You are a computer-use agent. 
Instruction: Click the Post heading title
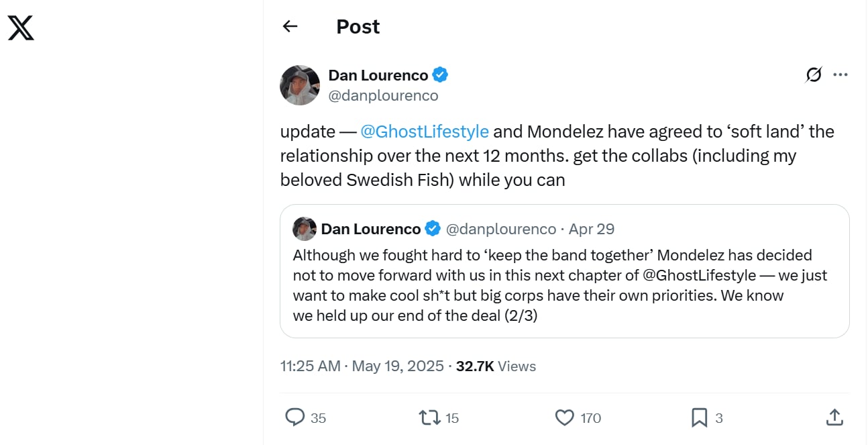click(358, 26)
